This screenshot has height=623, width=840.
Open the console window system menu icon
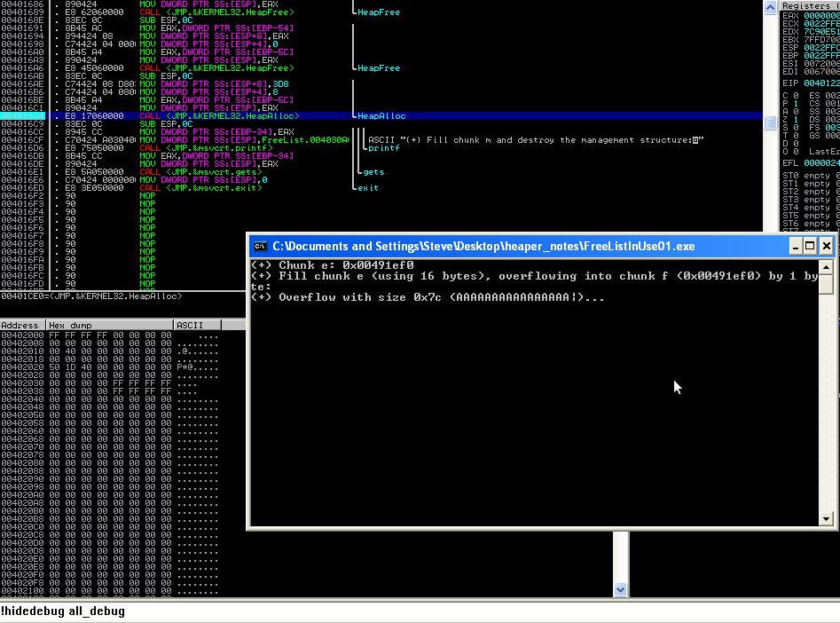click(x=260, y=246)
